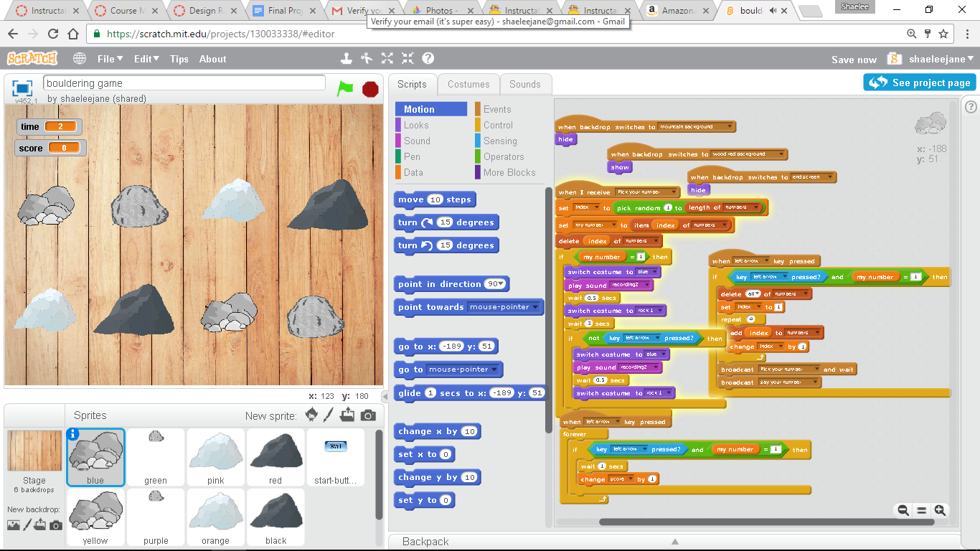Viewport: 980px width, 551px height.
Task: Toggle full screen stage mode icon
Action: 23,89
